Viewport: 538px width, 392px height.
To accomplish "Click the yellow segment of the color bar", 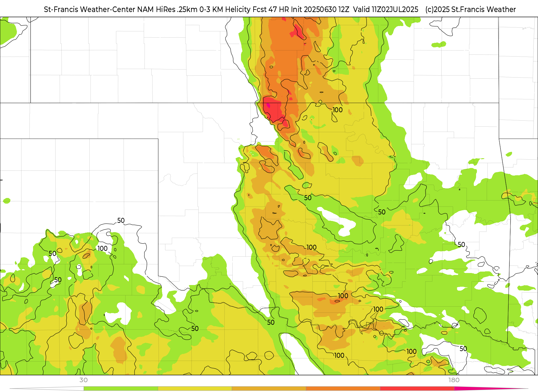I will point(195,389).
